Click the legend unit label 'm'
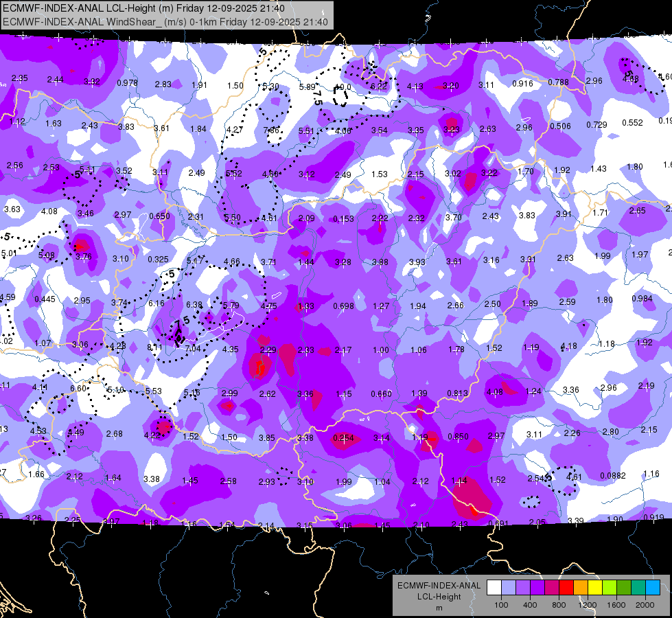Screen dimensions: 672x618 click(x=439, y=608)
